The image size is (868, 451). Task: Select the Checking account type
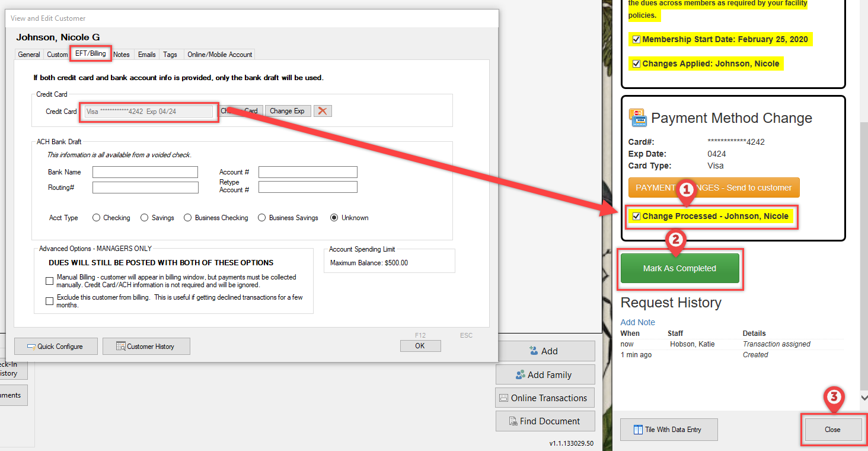[x=97, y=218]
